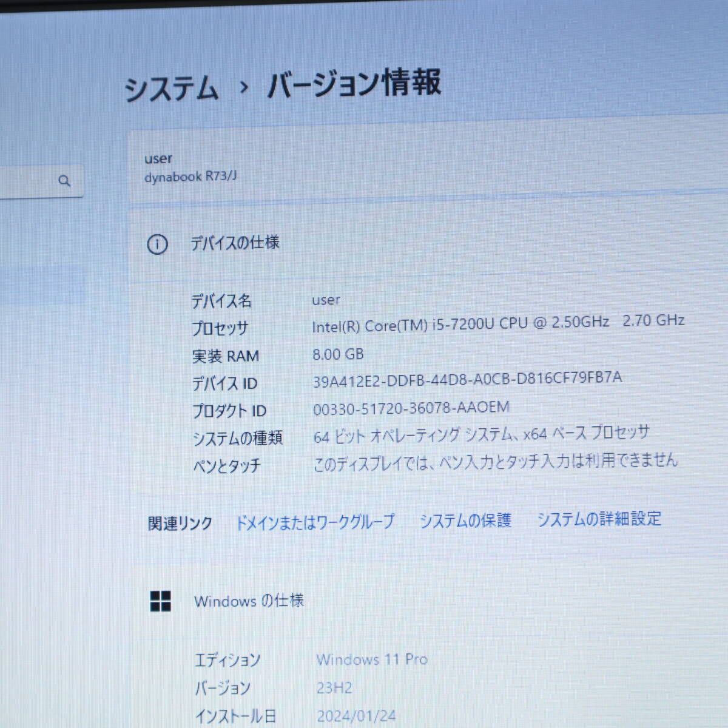
Task: Click the デバイス名 label
Action: coord(221,301)
